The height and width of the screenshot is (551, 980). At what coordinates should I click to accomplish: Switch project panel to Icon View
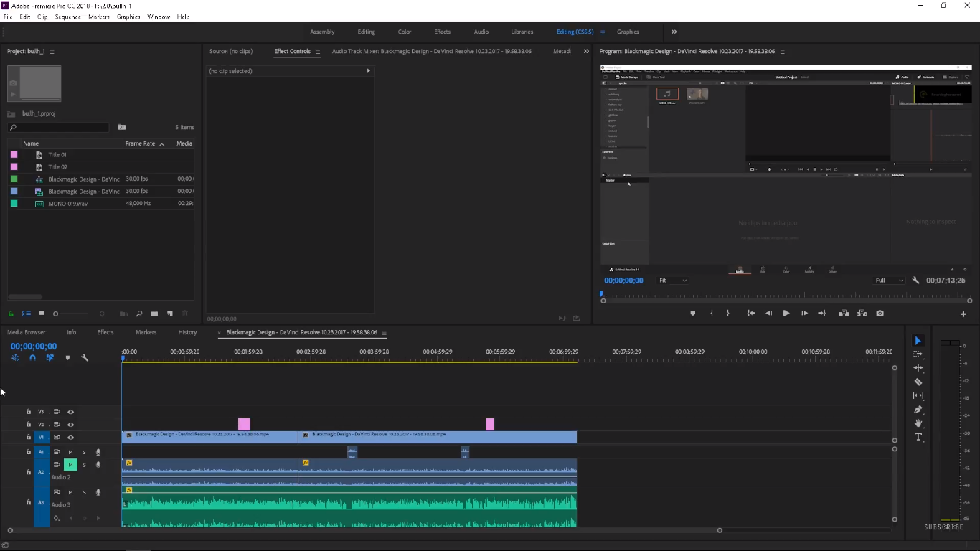42,314
